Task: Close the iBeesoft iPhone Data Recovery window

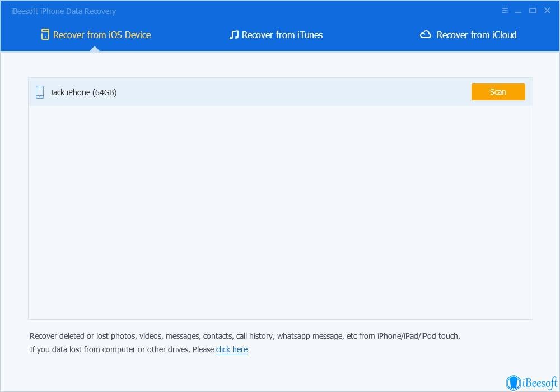Action: 547,10
